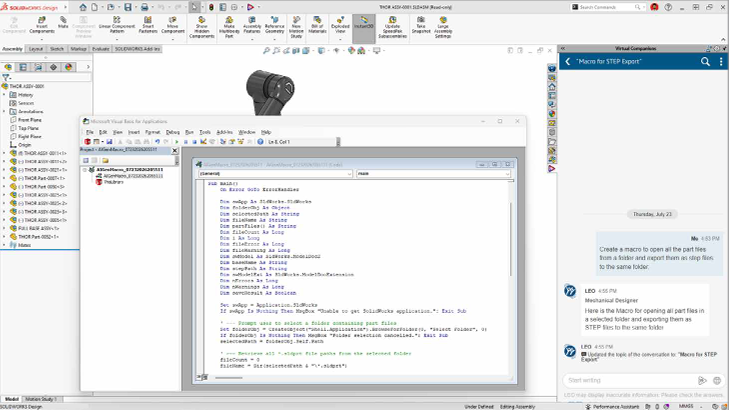Screen dimensions: 729x410
Task: Click Smart Fasteners tool
Action: tap(148, 25)
